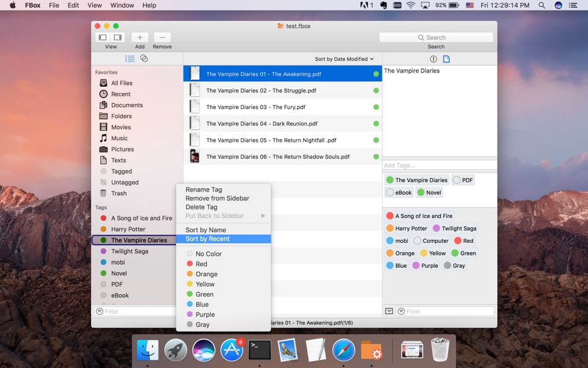Viewport: 588px width, 368px height.
Task: Click in the Search field
Action: pos(436,38)
